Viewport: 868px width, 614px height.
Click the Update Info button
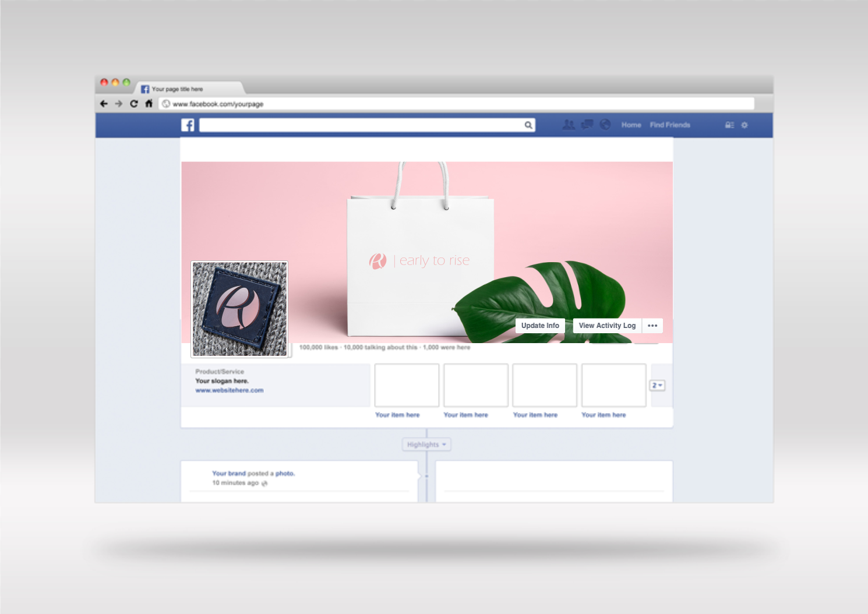[x=540, y=326]
